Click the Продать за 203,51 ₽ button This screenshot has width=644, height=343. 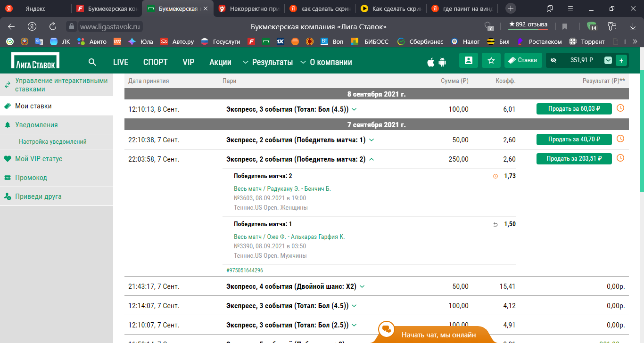click(574, 159)
